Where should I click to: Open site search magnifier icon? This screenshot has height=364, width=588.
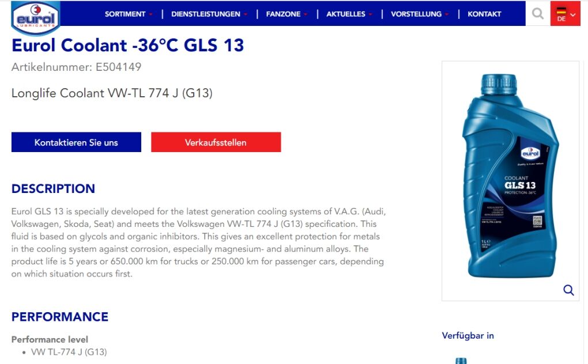coord(538,13)
